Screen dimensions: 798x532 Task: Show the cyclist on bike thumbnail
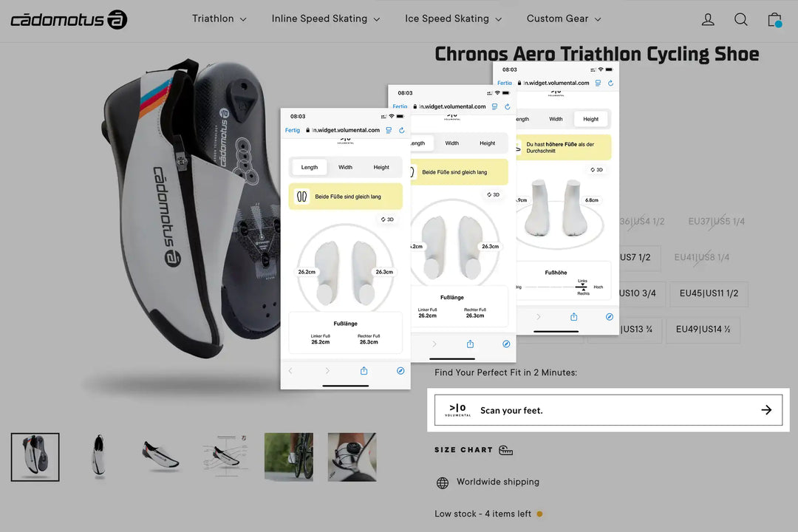[289, 457]
